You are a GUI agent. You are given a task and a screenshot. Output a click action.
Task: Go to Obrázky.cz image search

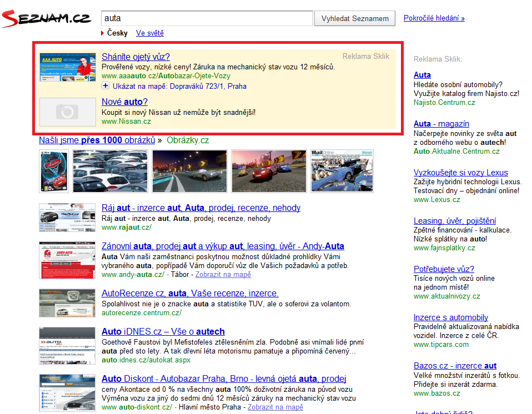[x=188, y=140]
